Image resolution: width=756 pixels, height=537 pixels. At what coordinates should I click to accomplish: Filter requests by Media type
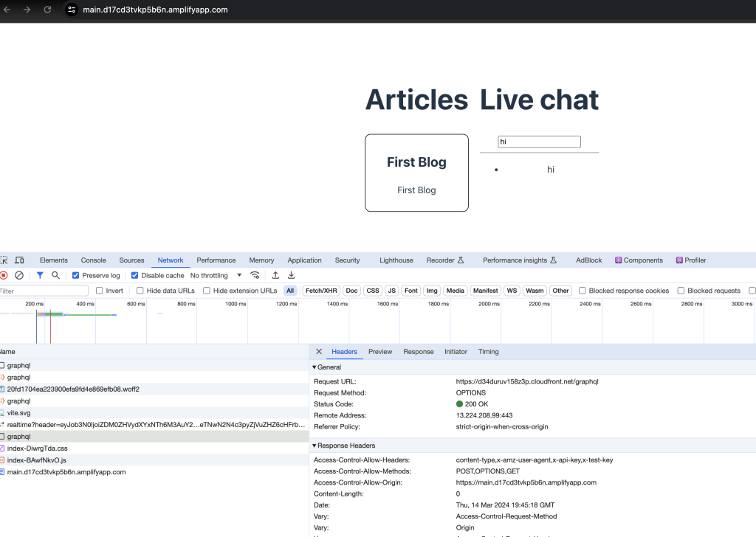pyautogui.click(x=455, y=291)
